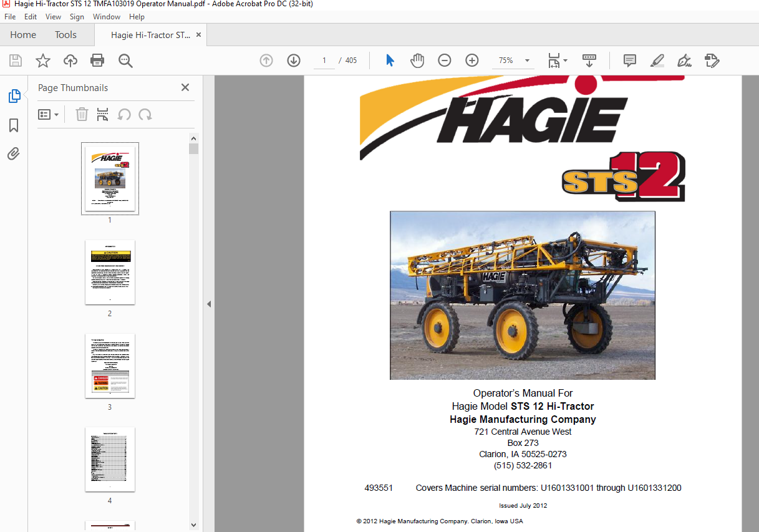Go to previous page arrow
Viewport: 759px width, 532px height.
(x=266, y=60)
